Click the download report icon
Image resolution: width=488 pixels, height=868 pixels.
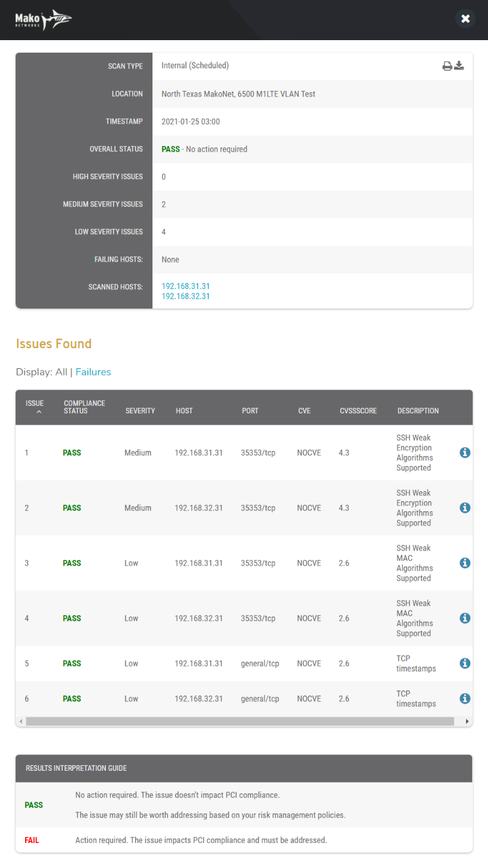click(x=459, y=65)
